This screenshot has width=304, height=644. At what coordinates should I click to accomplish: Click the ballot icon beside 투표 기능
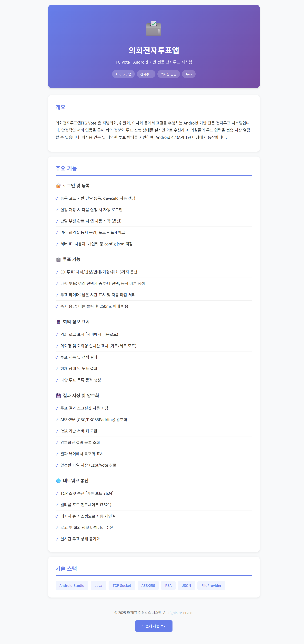tap(58, 259)
